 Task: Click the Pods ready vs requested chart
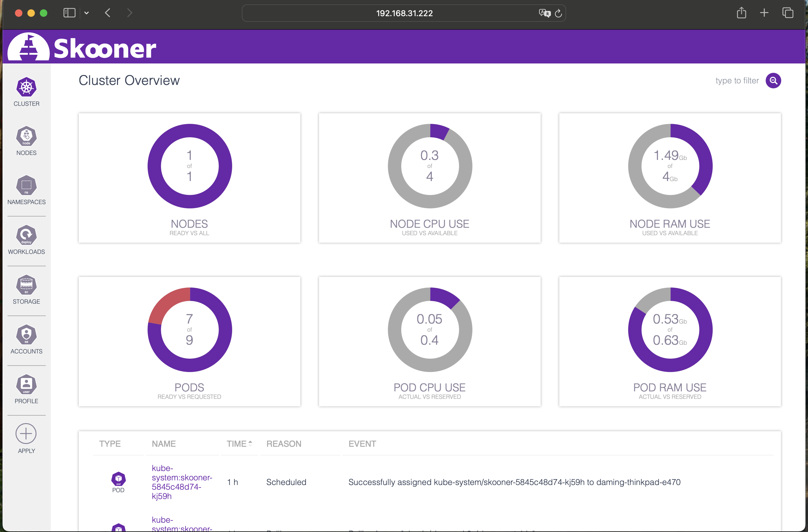190,329
